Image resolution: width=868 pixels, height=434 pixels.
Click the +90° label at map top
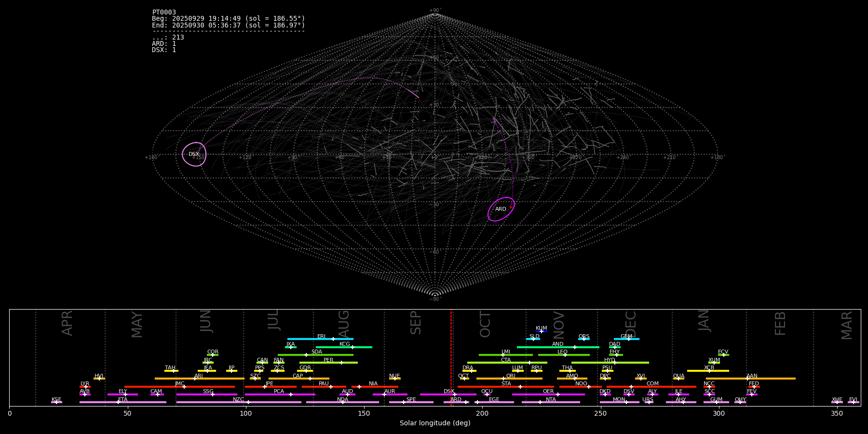click(x=435, y=10)
